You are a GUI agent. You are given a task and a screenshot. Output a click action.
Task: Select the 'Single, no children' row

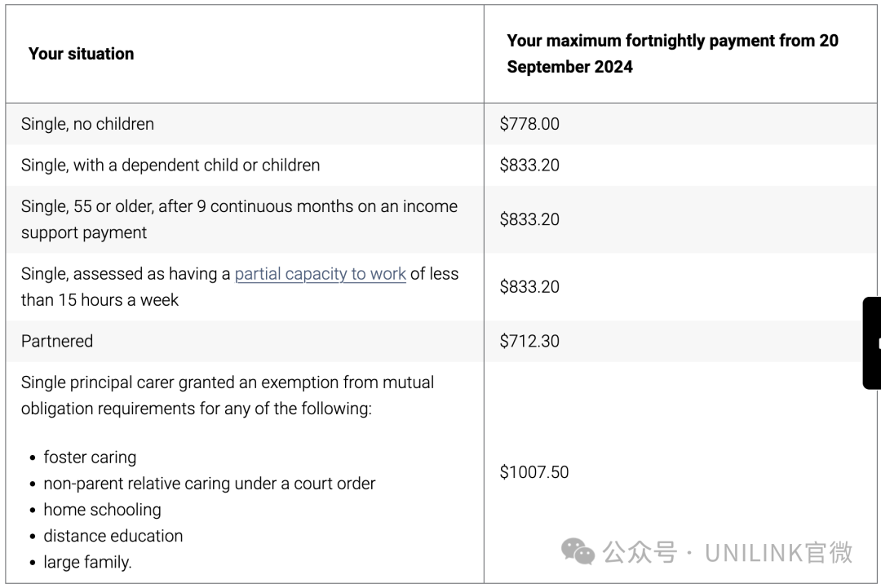tap(87, 124)
